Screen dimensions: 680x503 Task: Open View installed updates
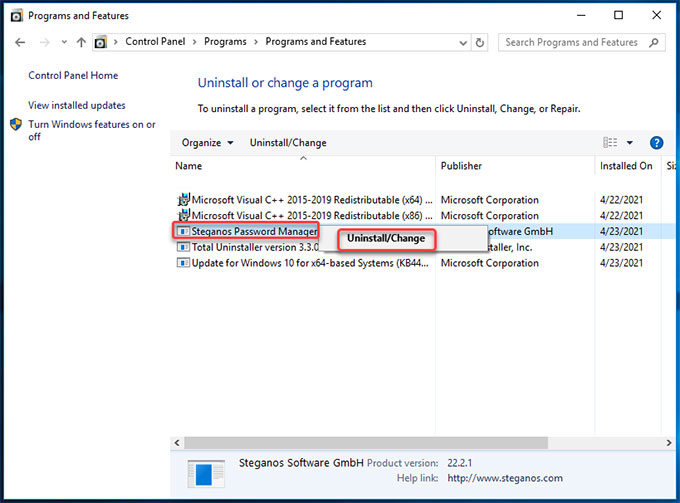(77, 105)
